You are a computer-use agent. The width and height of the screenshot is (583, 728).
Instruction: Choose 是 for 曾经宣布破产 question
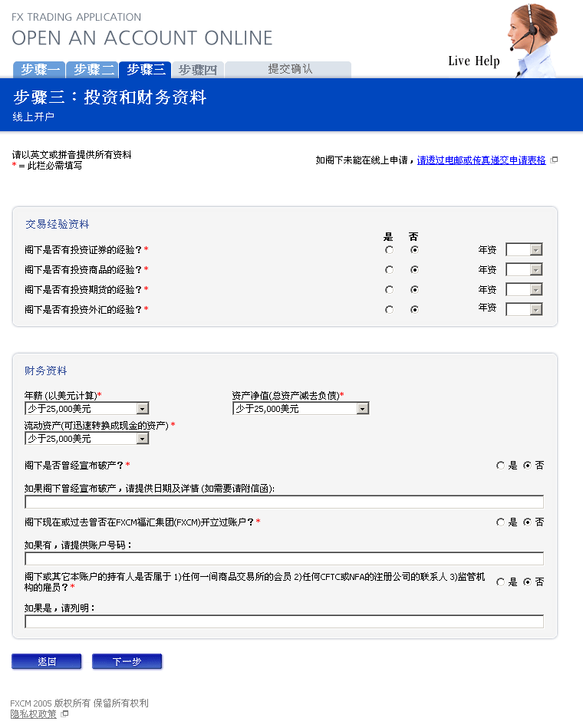pyautogui.click(x=501, y=466)
